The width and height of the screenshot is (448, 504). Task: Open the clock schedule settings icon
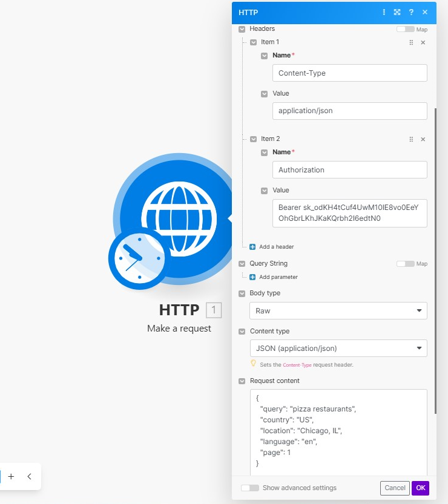pos(139,258)
